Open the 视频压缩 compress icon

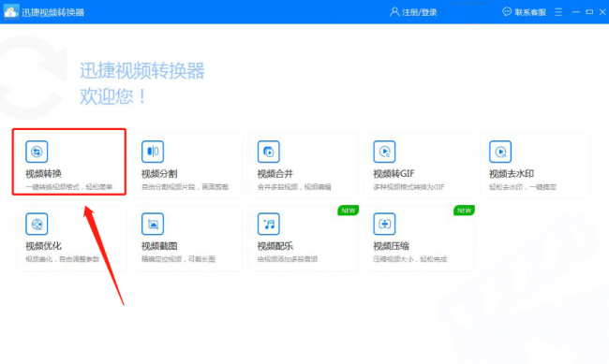(384, 224)
